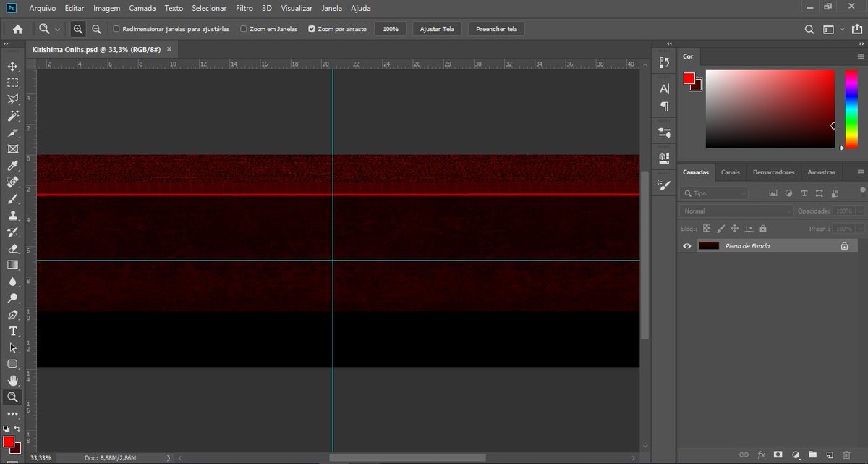Enable Zoom em Janelas checkbox
Viewport: 868px width, 464px height.
(243, 29)
